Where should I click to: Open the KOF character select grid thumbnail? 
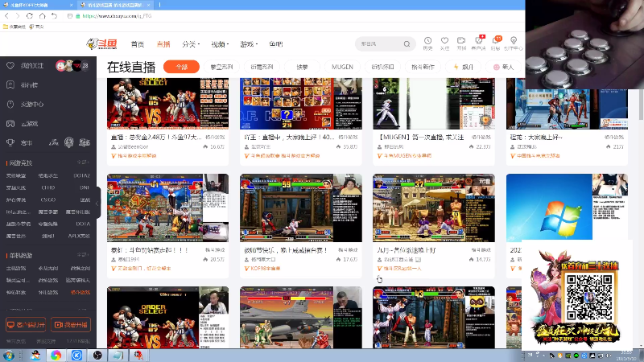pyautogui.click(x=300, y=104)
